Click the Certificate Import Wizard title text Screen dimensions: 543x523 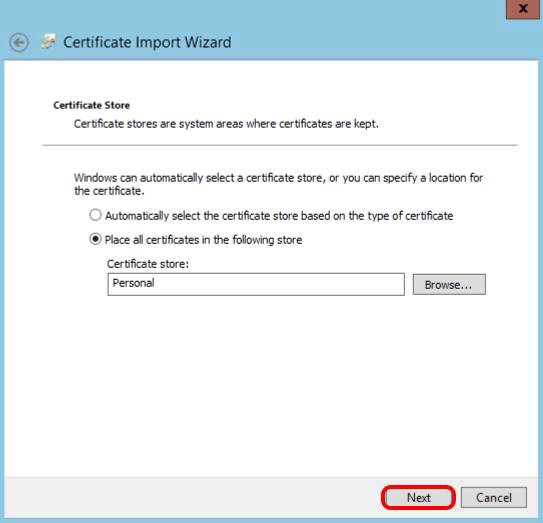(147, 42)
